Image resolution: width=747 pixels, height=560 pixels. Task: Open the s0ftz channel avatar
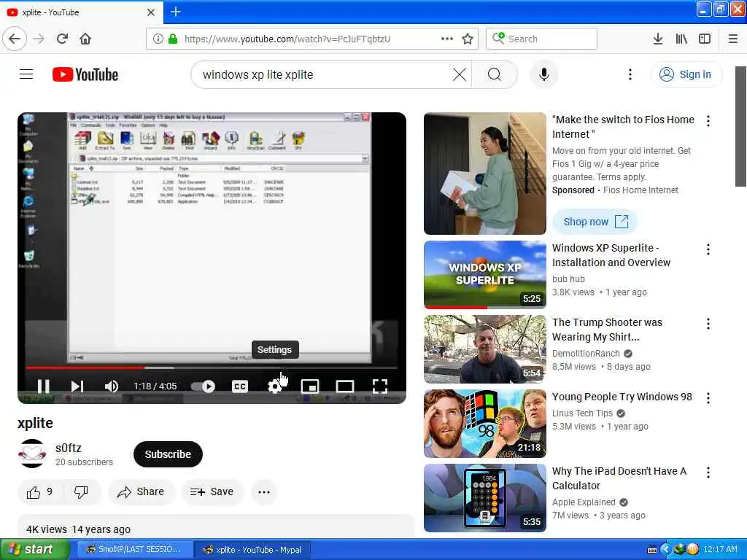(32, 454)
